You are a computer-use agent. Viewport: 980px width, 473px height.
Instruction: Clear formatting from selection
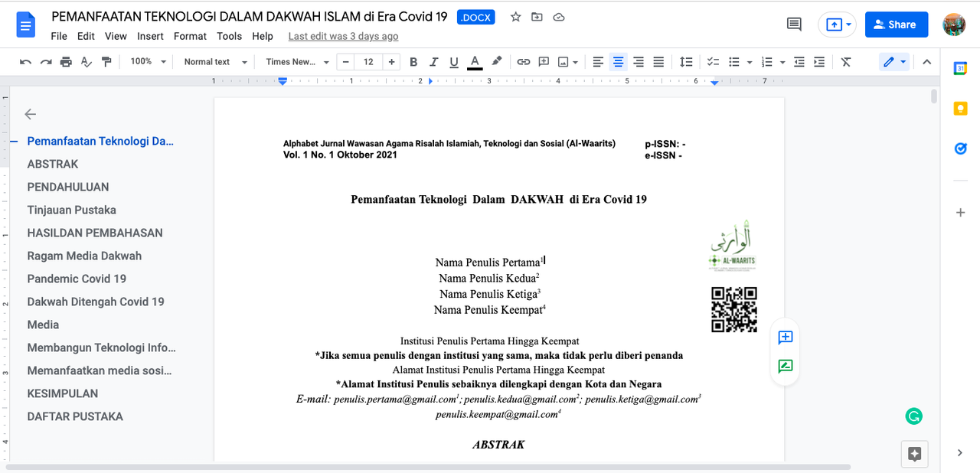846,62
